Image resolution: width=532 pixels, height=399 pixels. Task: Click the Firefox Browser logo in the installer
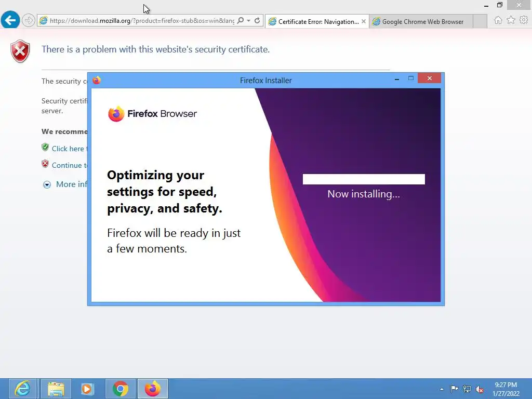(x=152, y=114)
